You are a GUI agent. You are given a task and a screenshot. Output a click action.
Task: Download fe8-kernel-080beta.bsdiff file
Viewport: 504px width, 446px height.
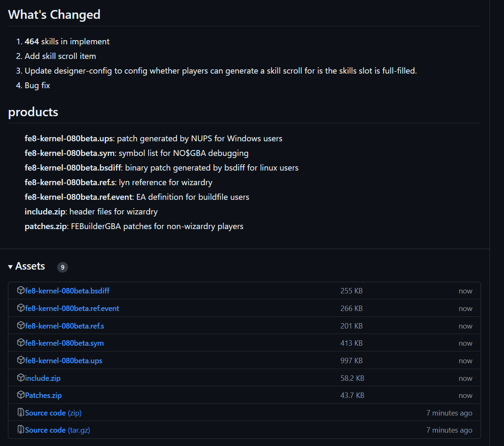(x=67, y=291)
